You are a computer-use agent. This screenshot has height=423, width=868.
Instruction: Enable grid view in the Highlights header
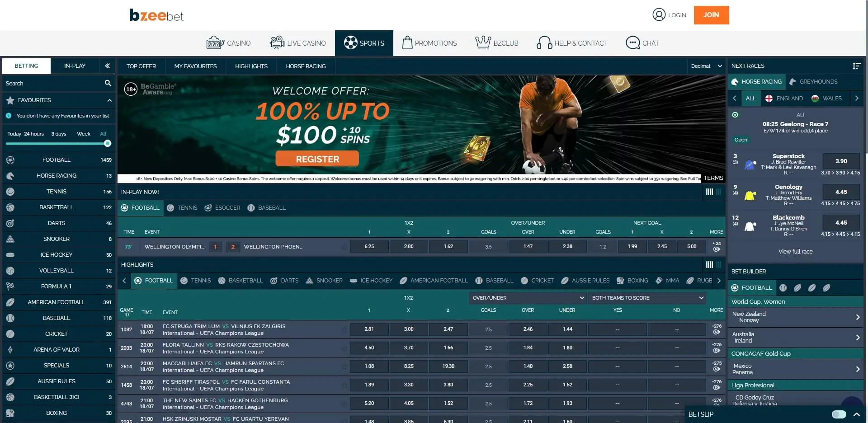click(718, 264)
